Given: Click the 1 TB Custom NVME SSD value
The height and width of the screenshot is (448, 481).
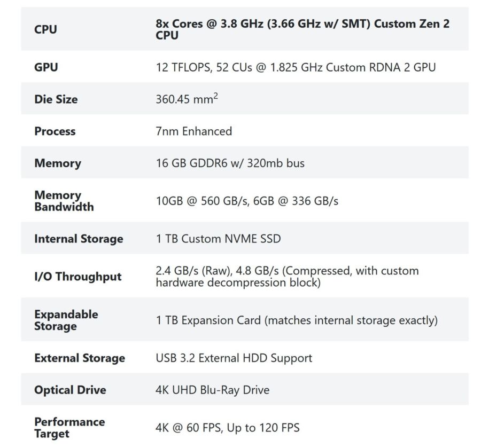Looking at the screenshot, I should tap(218, 239).
